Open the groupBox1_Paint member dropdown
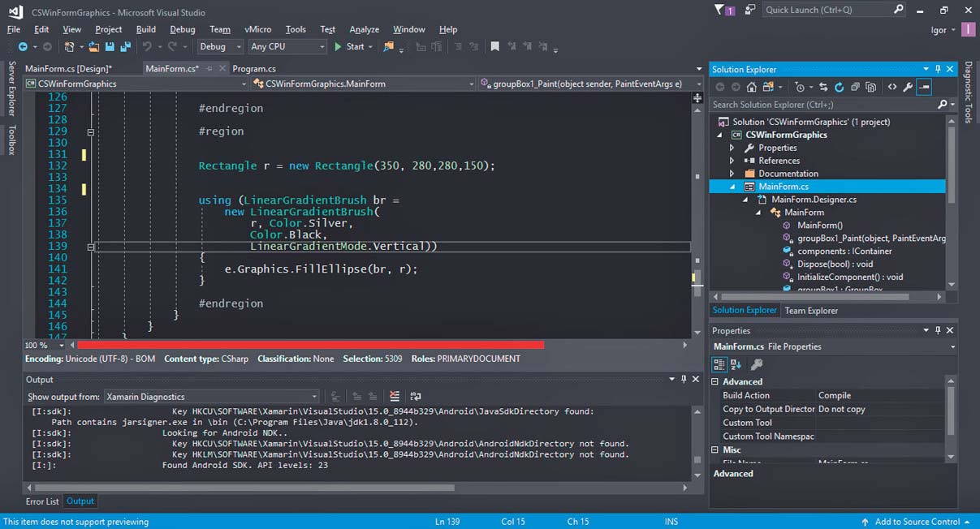The width and height of the screenshot is (980, 529). (x=591, y=84)
